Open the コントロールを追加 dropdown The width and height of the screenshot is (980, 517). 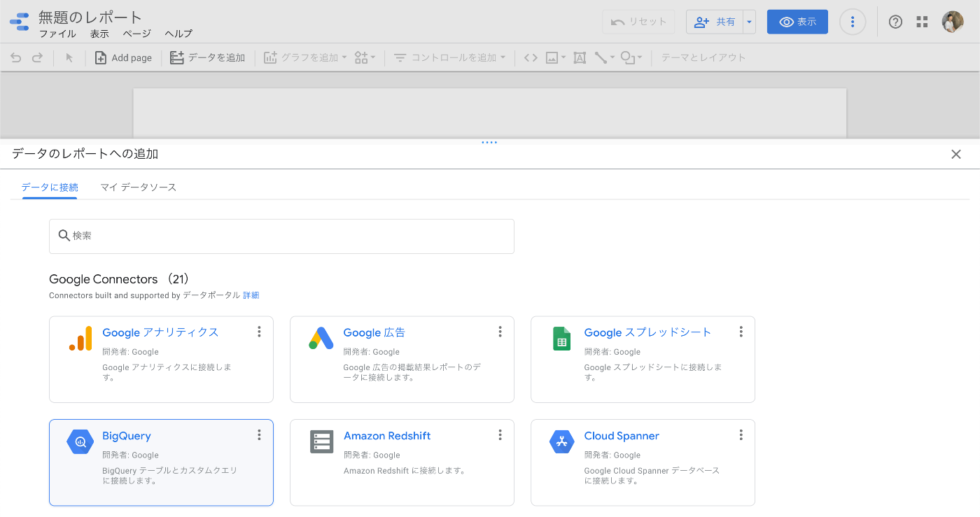coord(449,58)
